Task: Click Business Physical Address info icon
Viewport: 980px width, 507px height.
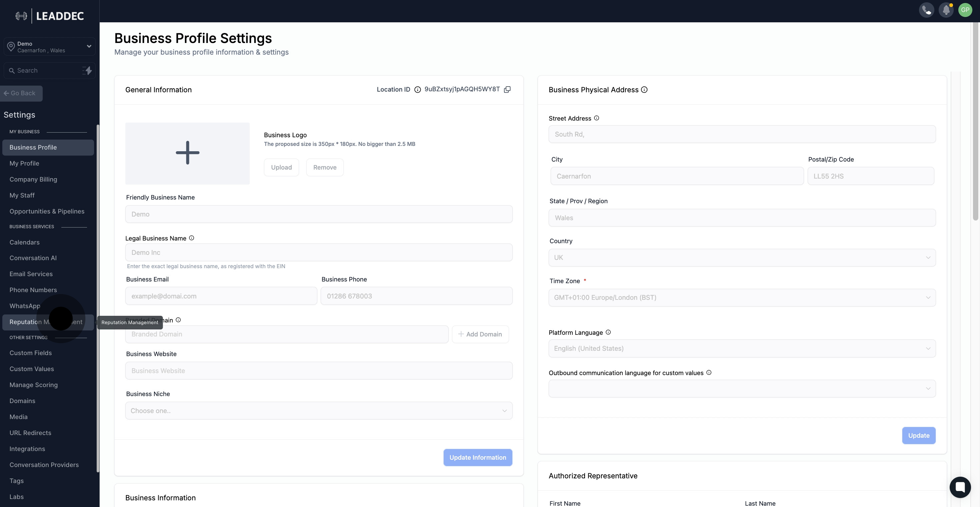Action: click(644, 90)
